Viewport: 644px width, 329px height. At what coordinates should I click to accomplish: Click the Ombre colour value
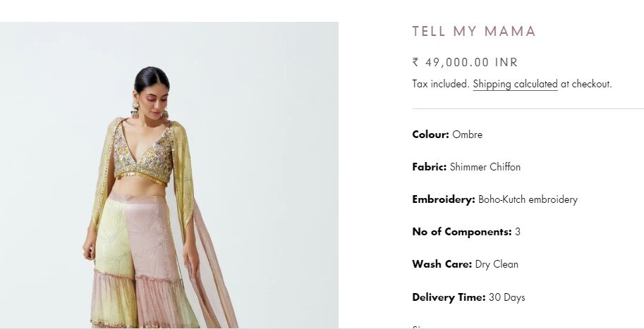(x=468, y=135)
